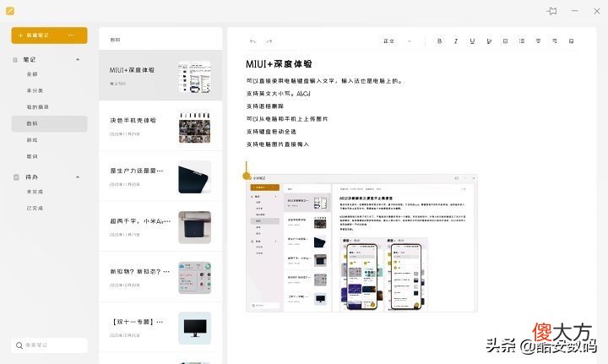Open the 【双十一专题】 note
The image size is (608, 364).
[x=160, y=328]
